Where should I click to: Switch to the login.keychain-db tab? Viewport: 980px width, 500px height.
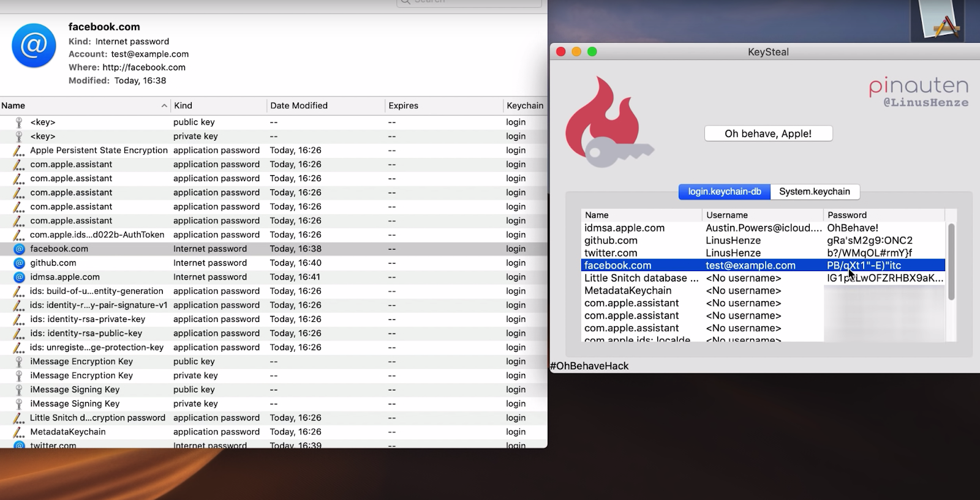pyautogui.click(x=725, y=192)
